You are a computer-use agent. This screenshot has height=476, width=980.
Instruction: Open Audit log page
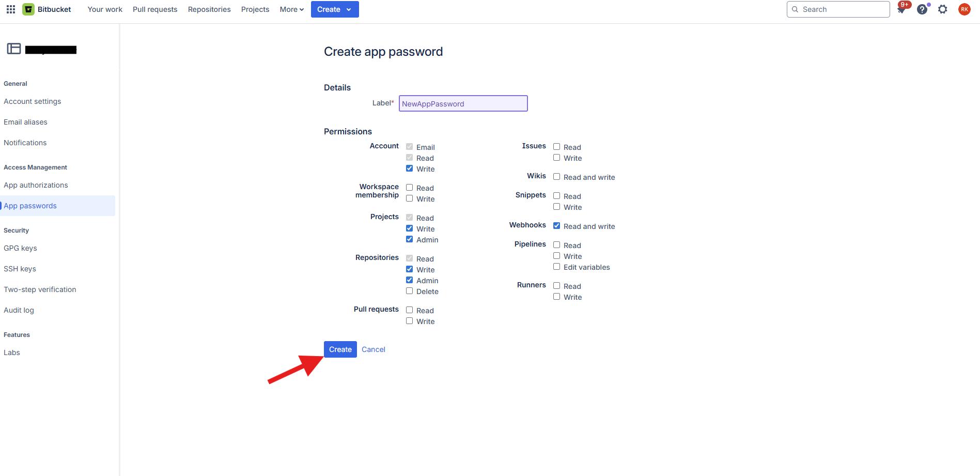point(19,310)
